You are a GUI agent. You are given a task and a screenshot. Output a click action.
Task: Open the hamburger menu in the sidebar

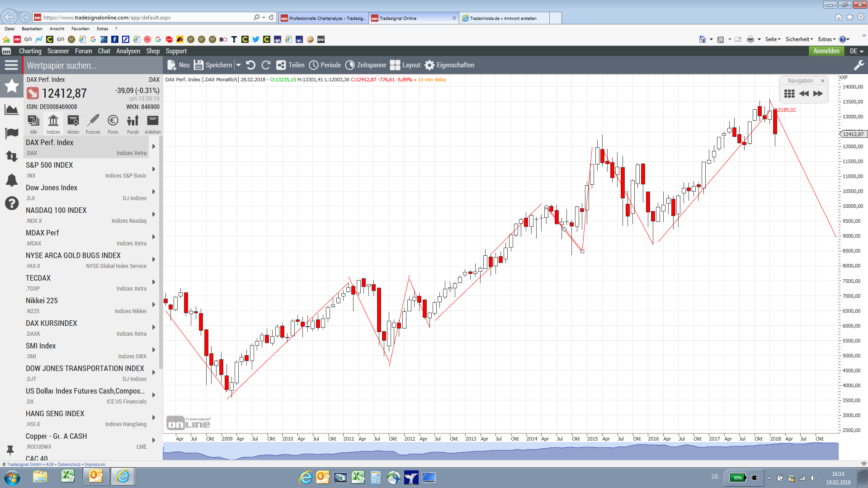point(11,66)
